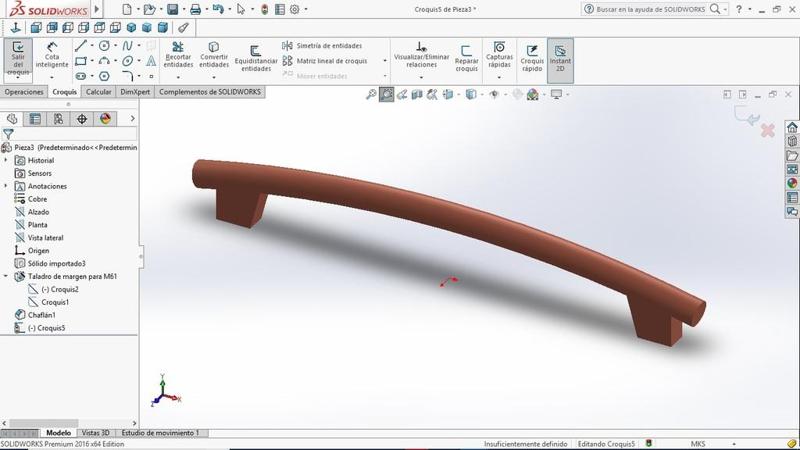
Task: Switch to Croquis tab
Action: pos(64,92)
